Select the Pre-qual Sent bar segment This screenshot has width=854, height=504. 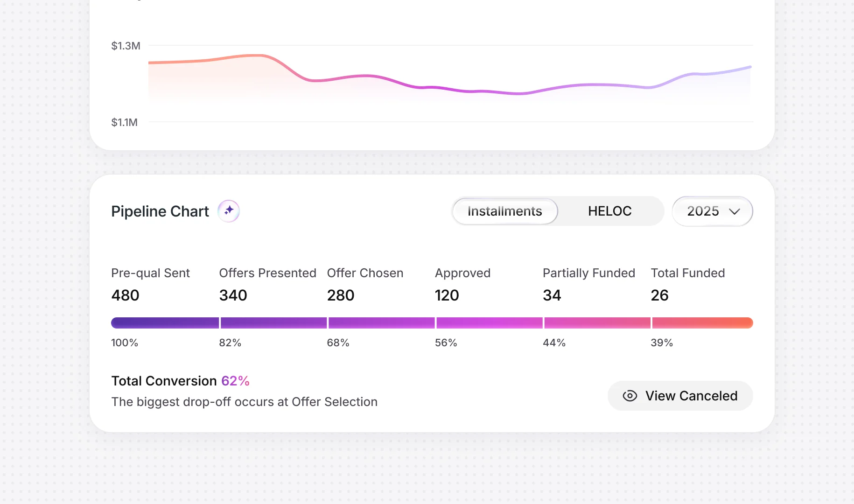(165, 323)
